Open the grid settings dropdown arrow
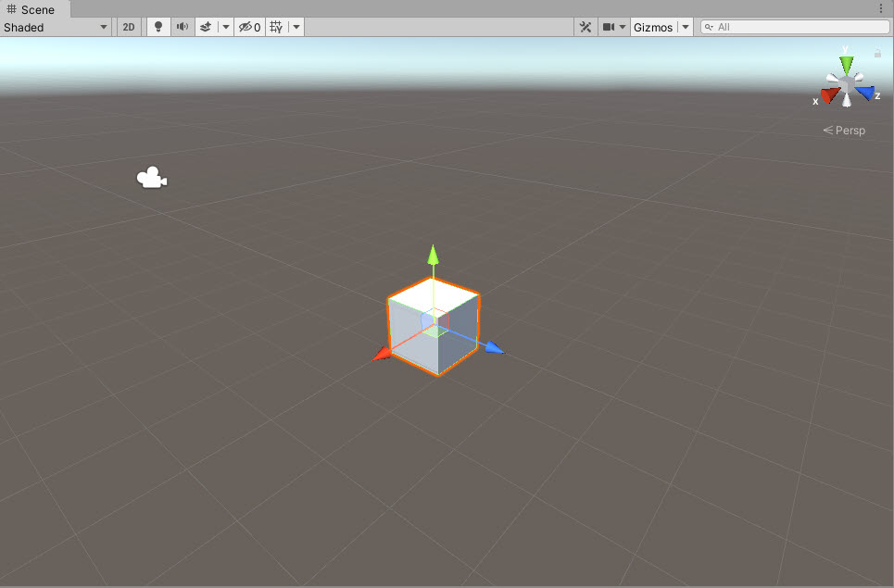The height and width of the screenshot is (588, 894). 296,27
